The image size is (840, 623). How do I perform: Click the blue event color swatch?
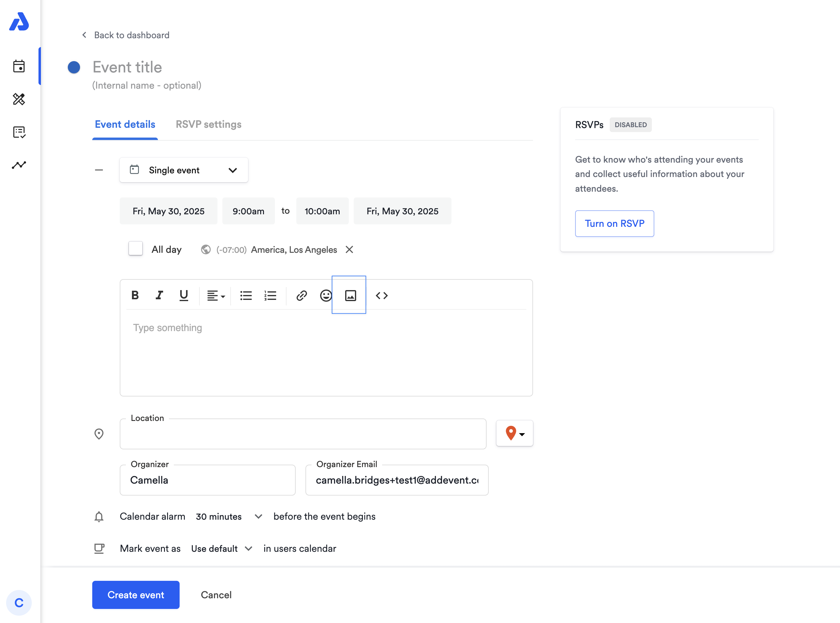74,68
